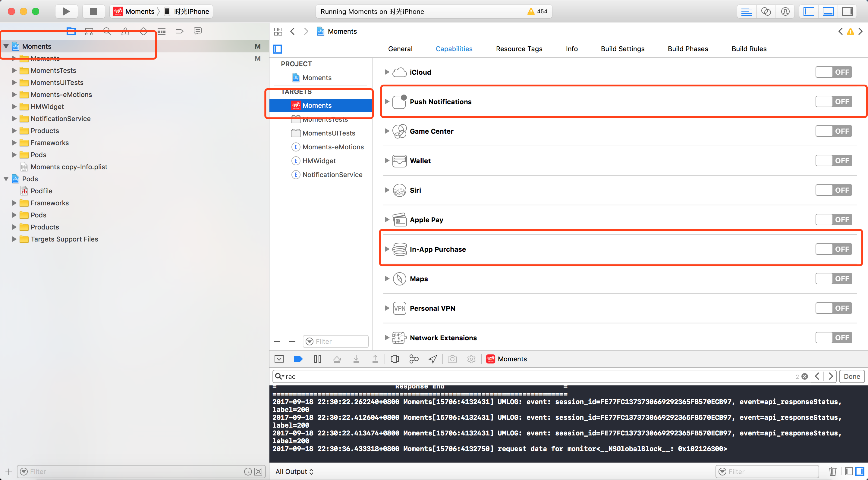This screenshot has height=480, width=868.
Task: Show the Assistant editor
Action: point(766,11)
